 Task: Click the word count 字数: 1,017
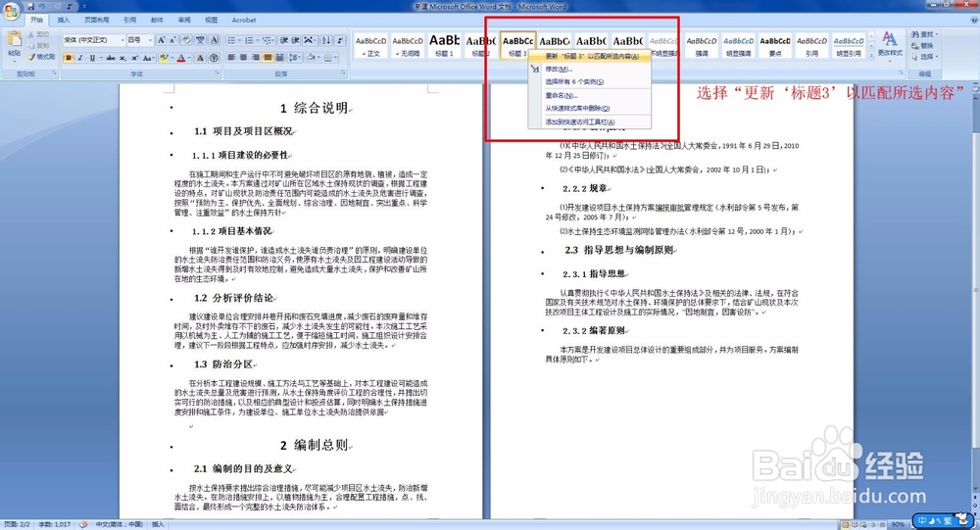54,524
